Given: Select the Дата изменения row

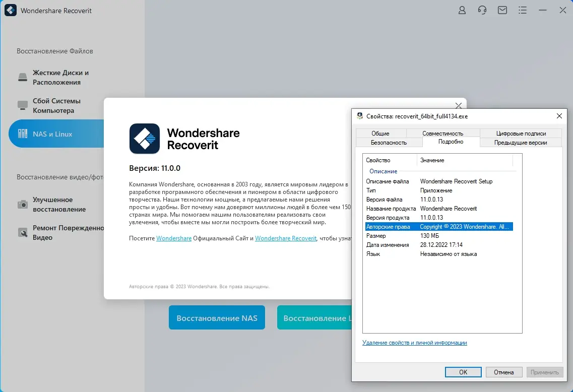Looking at the screenshot, I should point(439,245).
